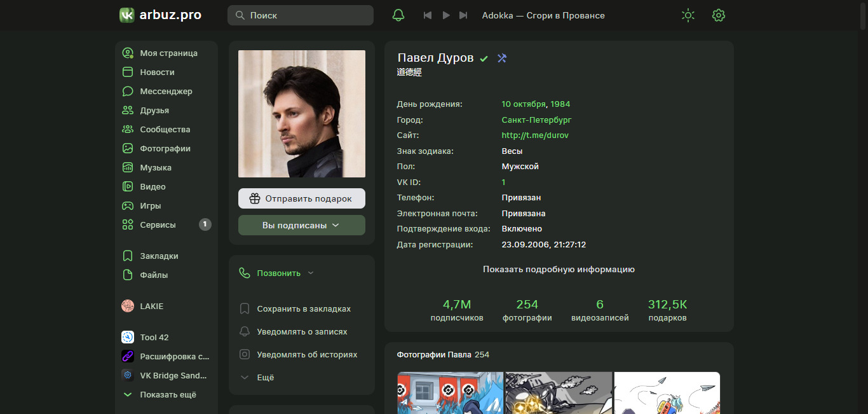Open Музыка in sidebar
Image resolution: width=868 pixels, height=414 pixels.
click(x=166, y=168)
